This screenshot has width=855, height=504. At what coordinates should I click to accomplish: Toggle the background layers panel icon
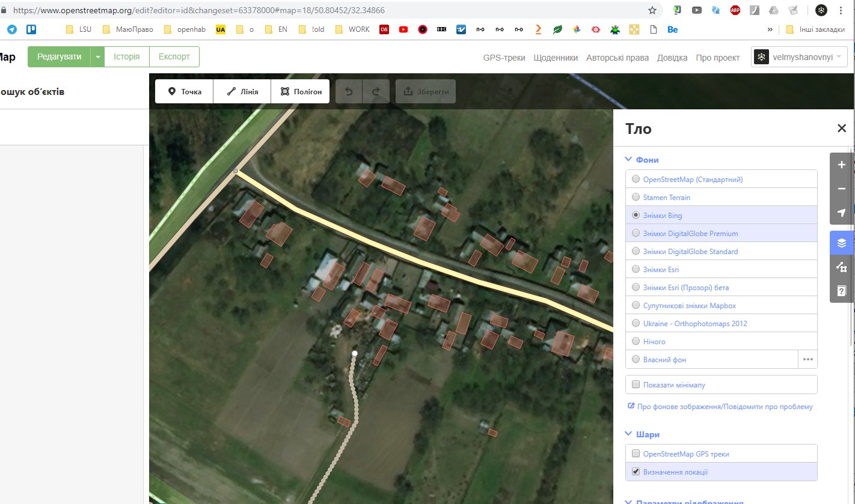click(842, 243)
